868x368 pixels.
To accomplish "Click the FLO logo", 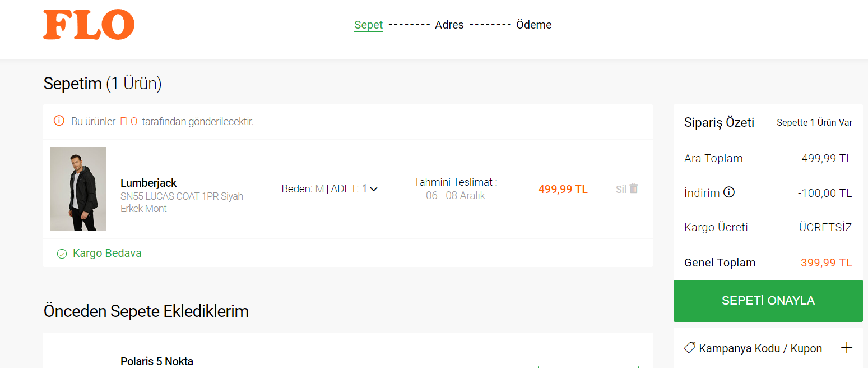I will pyautogui.click(x=89, y=25).
